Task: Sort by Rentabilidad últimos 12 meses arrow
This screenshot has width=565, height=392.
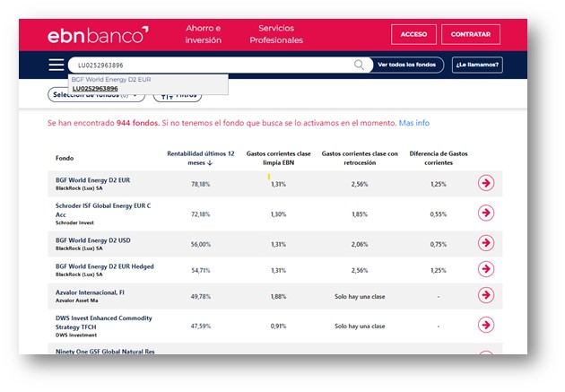Action: point(210,163)
